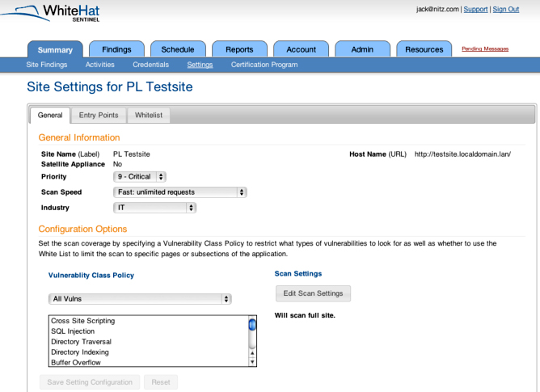Sign Out of the account
Screen dimensions: 540x392
[505, 10]
